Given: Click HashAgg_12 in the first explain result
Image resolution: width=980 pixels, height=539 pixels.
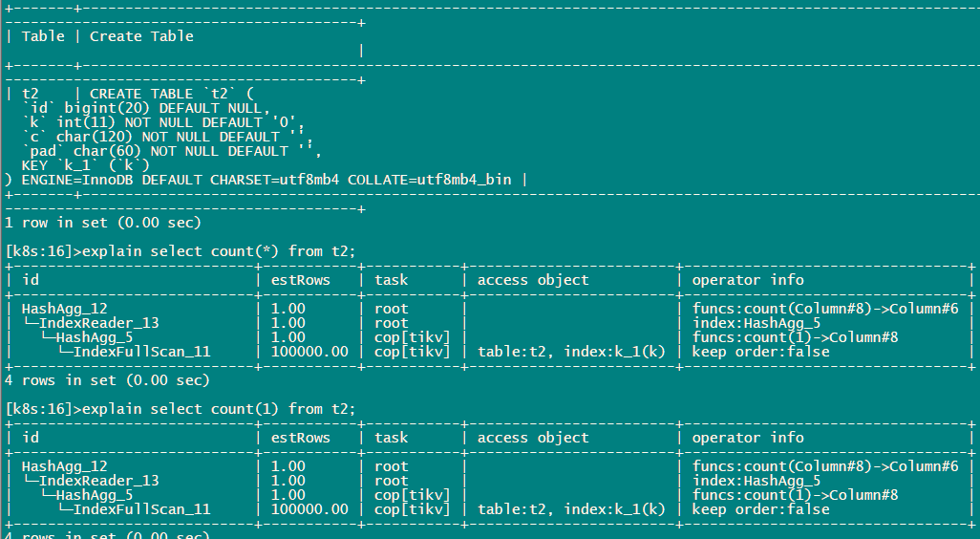Looking at the screenshot, I should tap(64, 309).
